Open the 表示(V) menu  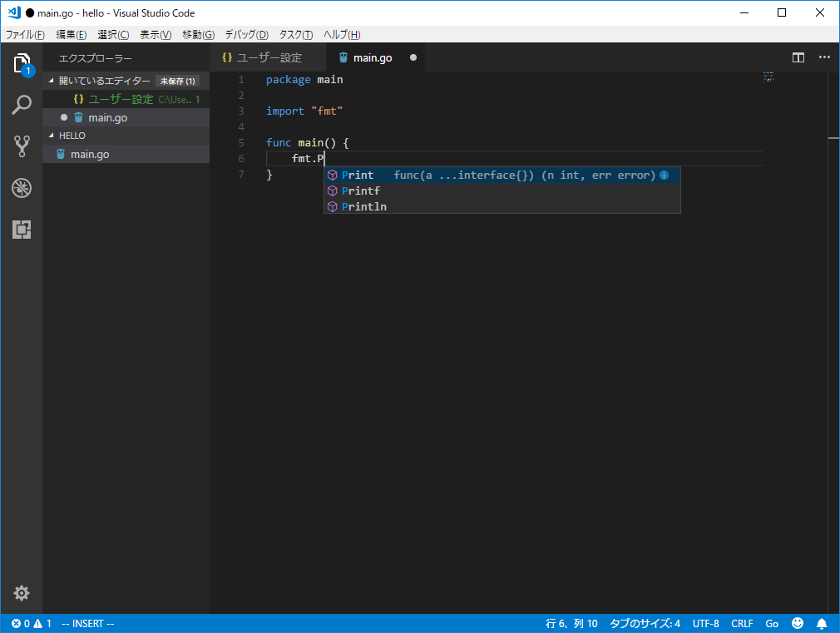[156, 35]
